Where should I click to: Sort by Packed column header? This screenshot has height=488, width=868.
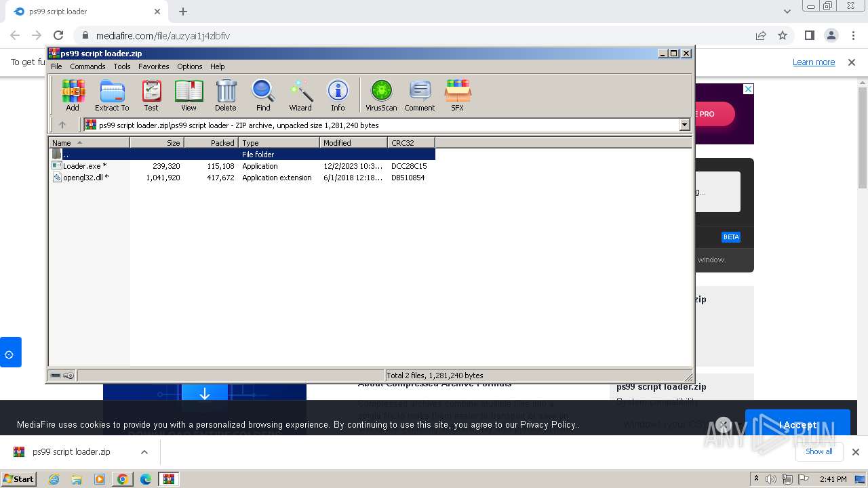[211, 142]
